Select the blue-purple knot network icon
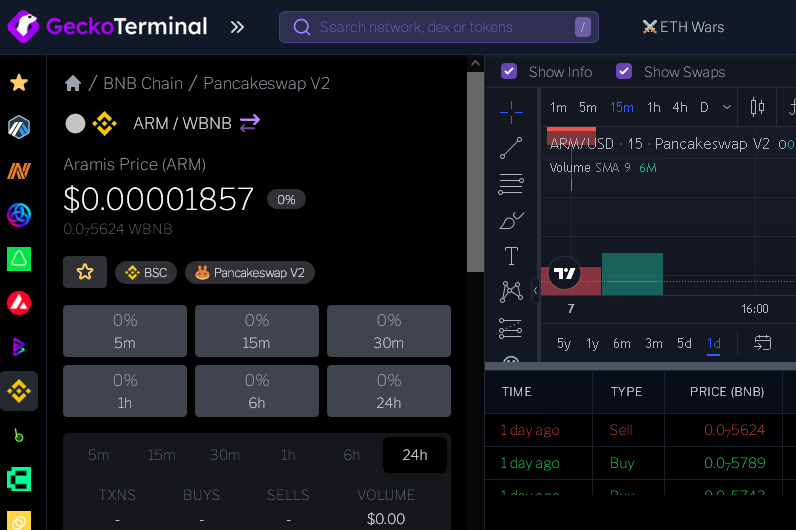This screenshot has height=530, width=796. pos(19,215)
